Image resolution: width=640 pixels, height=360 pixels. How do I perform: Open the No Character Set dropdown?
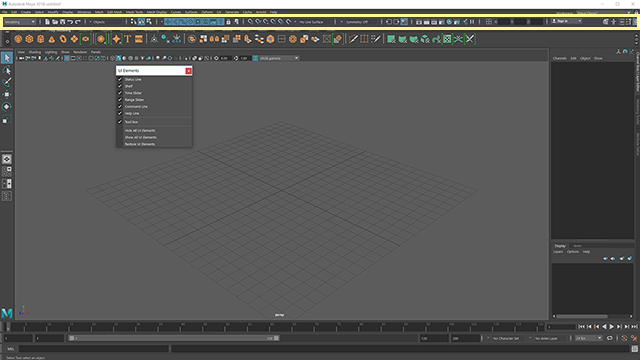[505, 338]
